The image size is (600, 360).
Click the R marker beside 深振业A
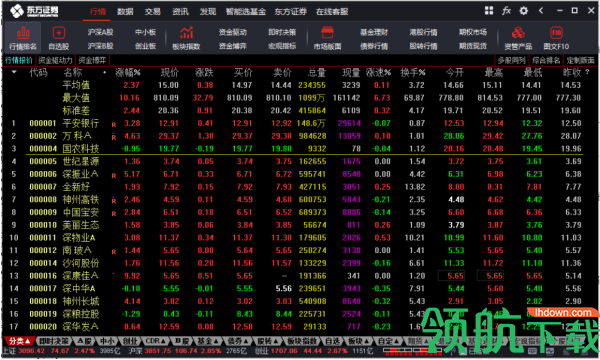[x=114, y=176]
